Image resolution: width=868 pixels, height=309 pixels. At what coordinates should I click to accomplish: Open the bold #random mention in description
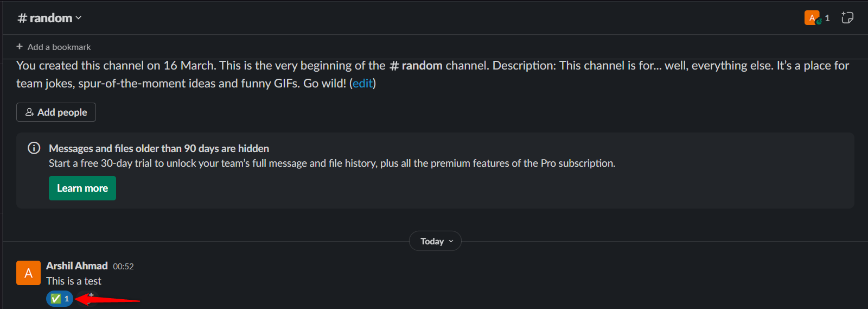(x=416, y=66)
